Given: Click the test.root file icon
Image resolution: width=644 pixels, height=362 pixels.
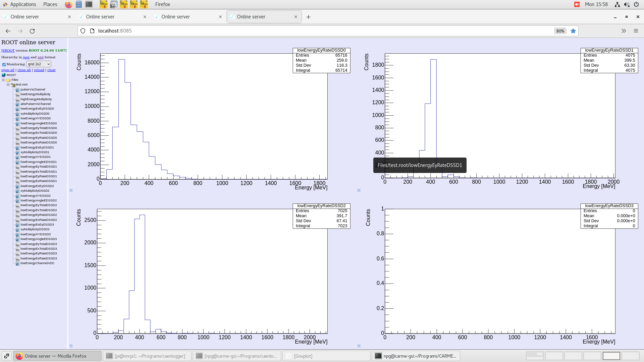Looking at the screenshot, I should point(13,84).
